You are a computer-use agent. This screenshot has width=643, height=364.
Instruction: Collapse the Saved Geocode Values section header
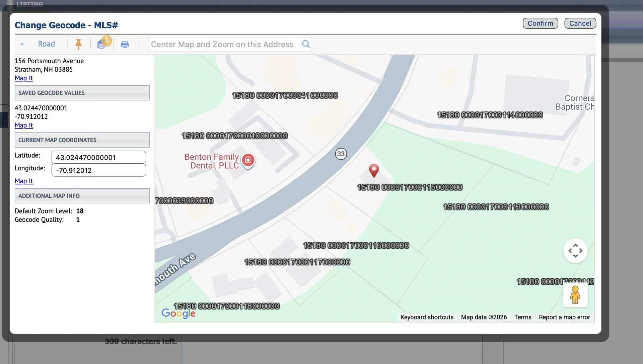click(x=82, y=93)
